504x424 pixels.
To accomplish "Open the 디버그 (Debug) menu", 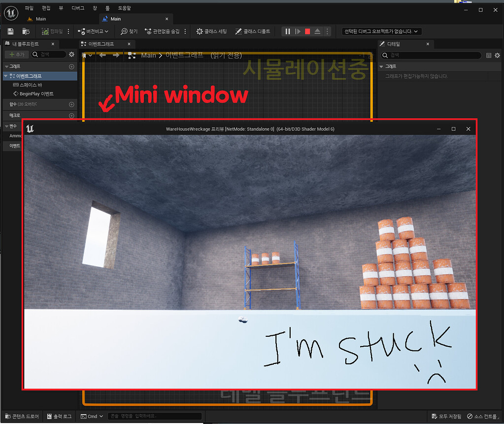I will 78,8.
